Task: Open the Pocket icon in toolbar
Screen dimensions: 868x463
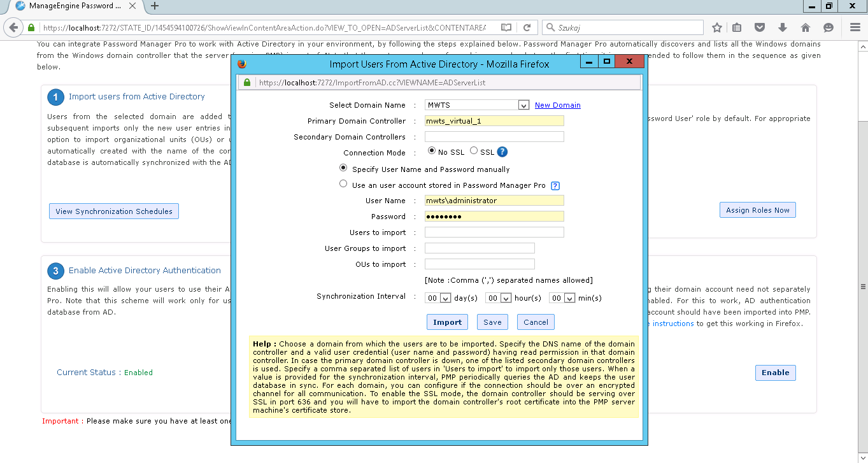Action: [759, 28]
